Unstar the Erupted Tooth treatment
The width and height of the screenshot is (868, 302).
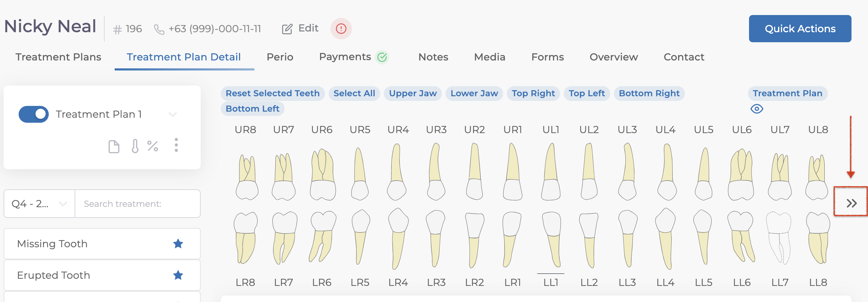[178, 275]
